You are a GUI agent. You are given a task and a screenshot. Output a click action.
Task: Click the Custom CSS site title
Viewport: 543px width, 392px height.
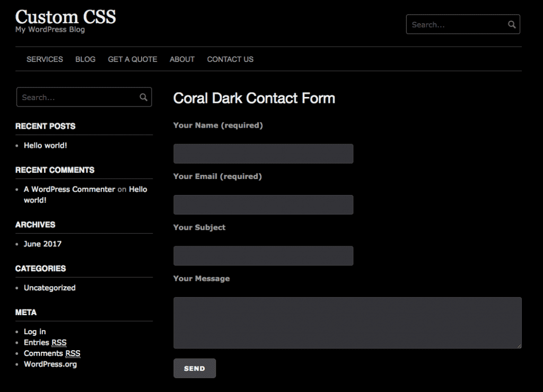65,17
